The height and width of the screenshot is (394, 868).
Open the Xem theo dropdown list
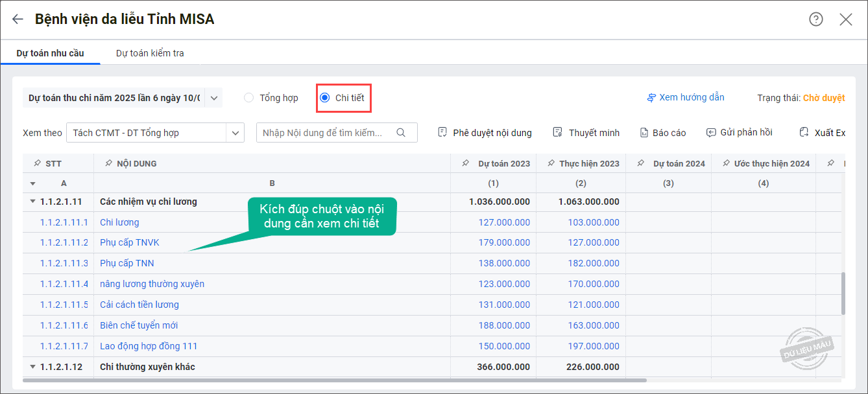tap(234, 133)
